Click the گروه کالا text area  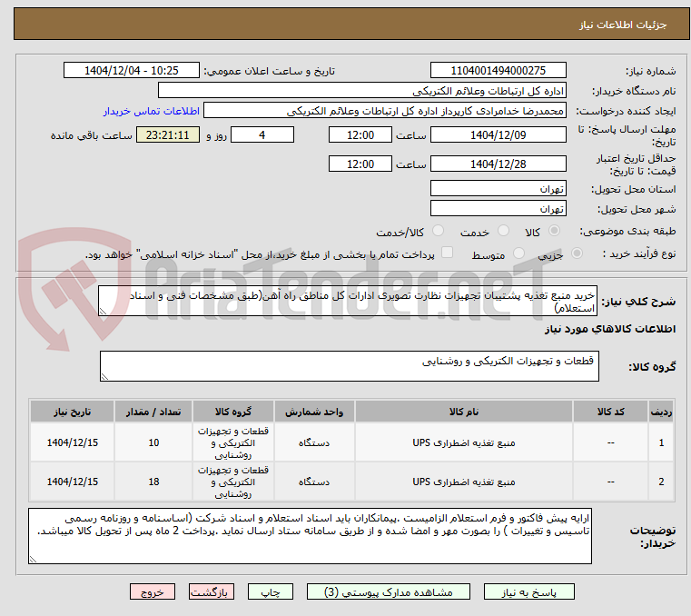pos(350,366)
